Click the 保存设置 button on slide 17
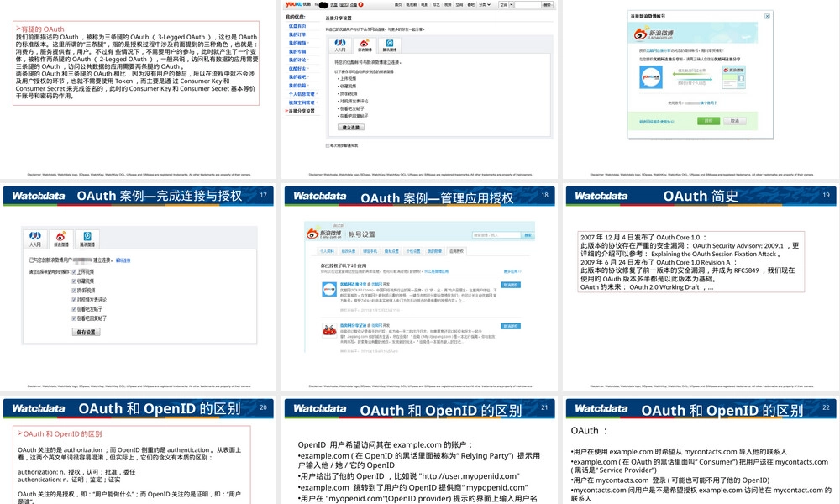Screen dimensions: 840x504 coord(87,332)
